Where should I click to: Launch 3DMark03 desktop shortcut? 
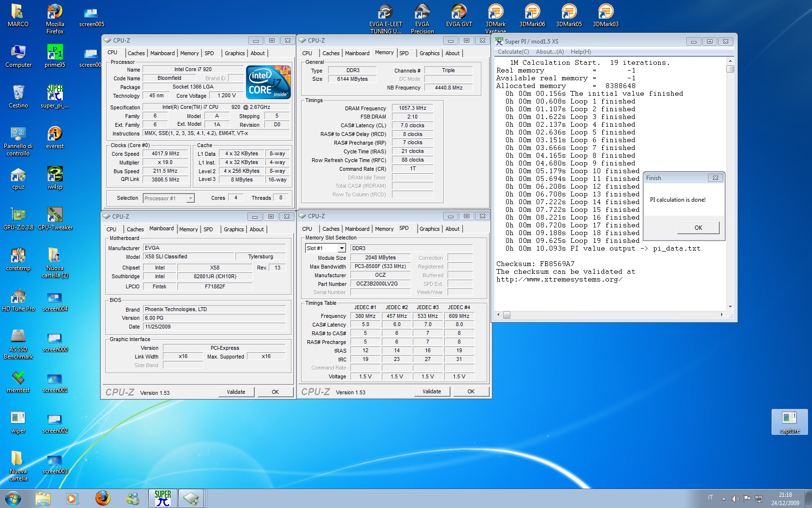coord(606,15)
